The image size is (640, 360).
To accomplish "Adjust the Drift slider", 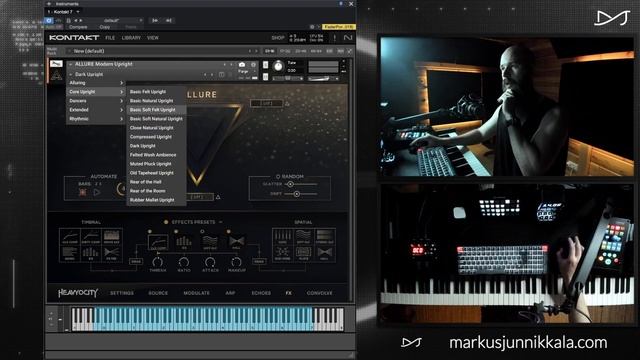I will coord(297,194).
